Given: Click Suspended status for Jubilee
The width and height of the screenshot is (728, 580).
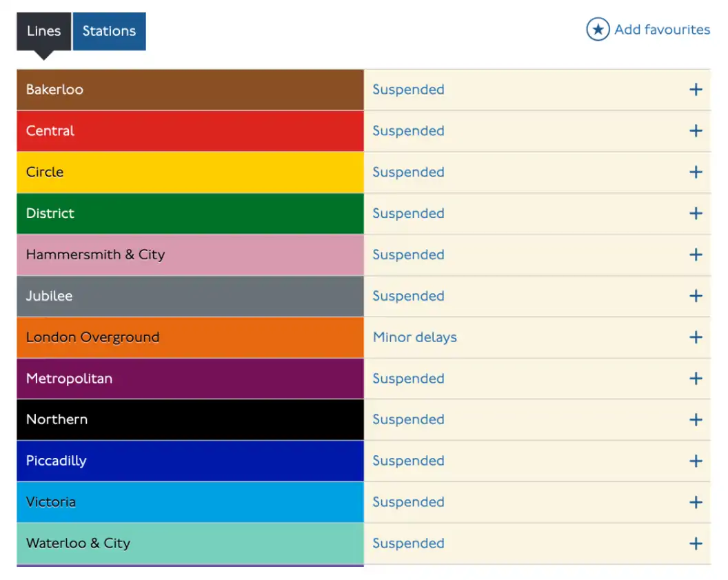Looking at the screenshot, I should [408, 296].
